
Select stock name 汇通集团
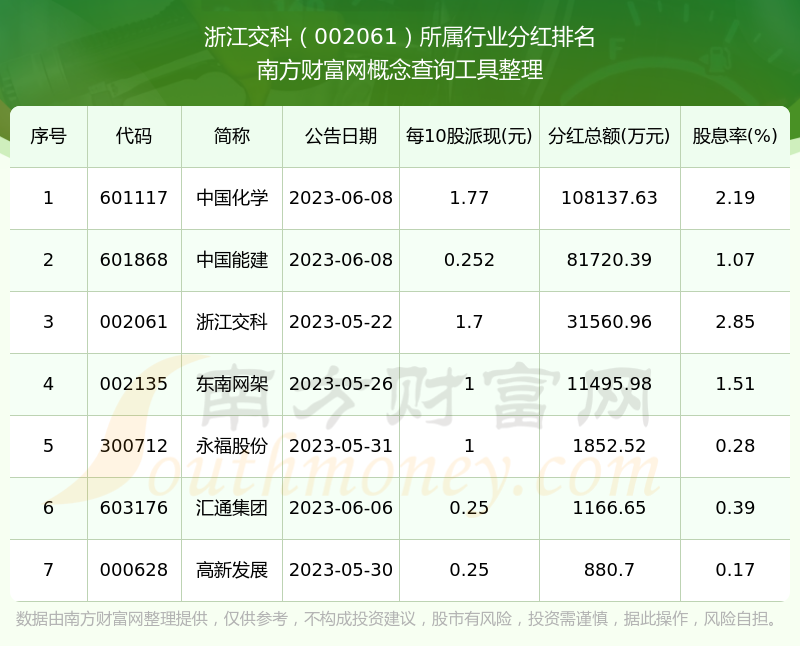pos(232,508)
